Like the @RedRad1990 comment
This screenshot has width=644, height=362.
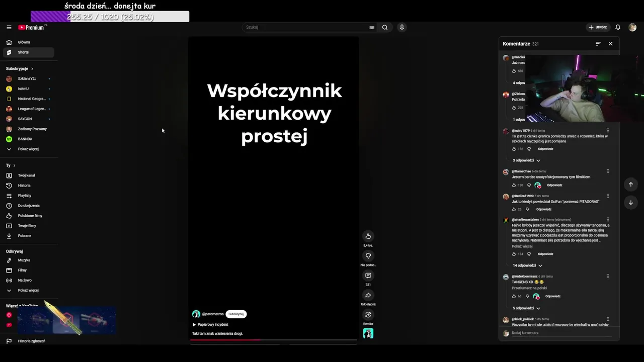514,209
